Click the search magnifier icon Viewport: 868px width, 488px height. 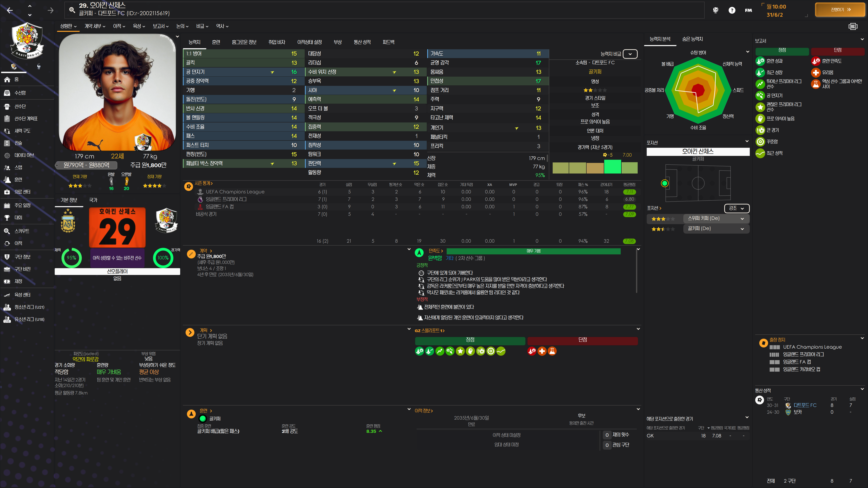(72, 10)
